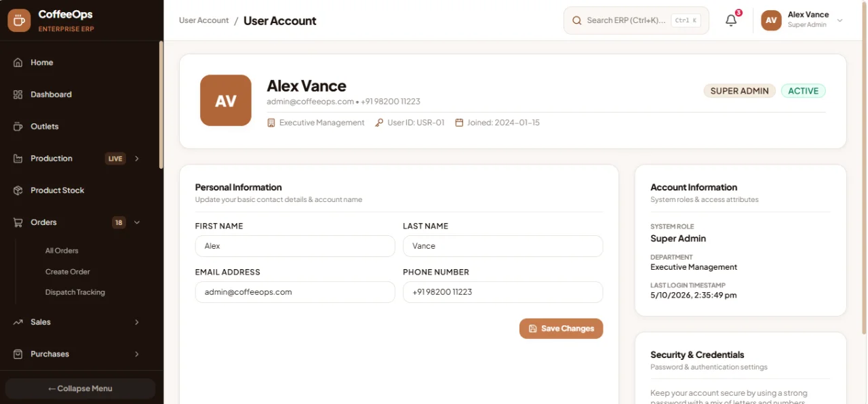Click the Sales trend icon
868x404 pixels.
[18, 322]
